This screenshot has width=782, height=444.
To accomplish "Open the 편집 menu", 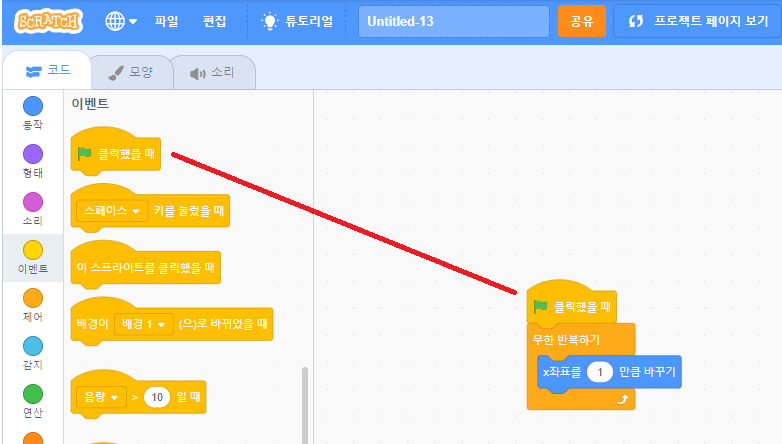I will point(214,21).
